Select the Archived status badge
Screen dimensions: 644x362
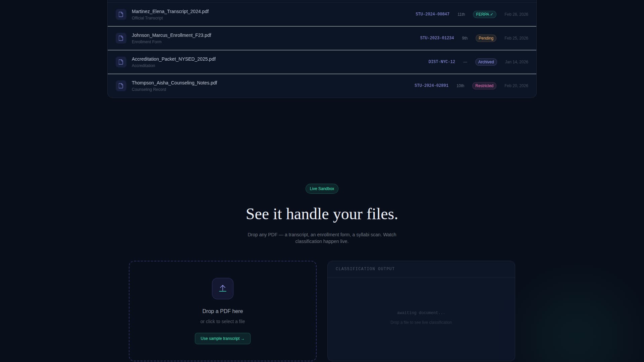(x=486, y=62)
